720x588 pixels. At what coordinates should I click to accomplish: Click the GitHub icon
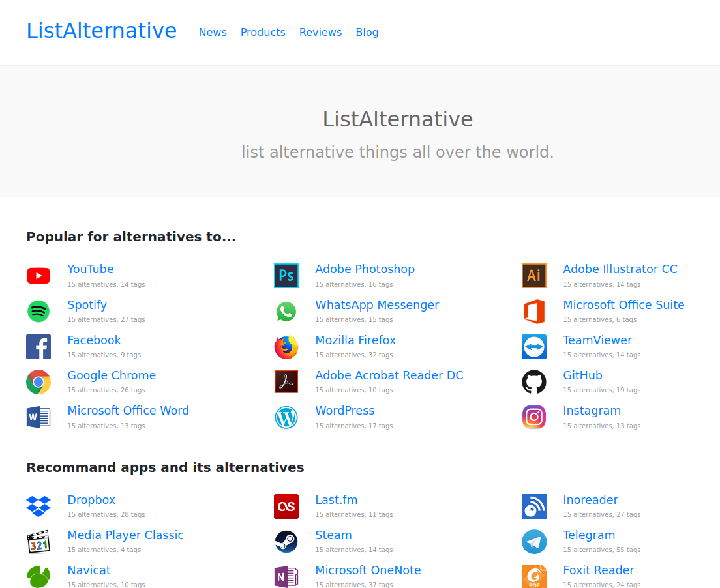[x=534, y=382]
